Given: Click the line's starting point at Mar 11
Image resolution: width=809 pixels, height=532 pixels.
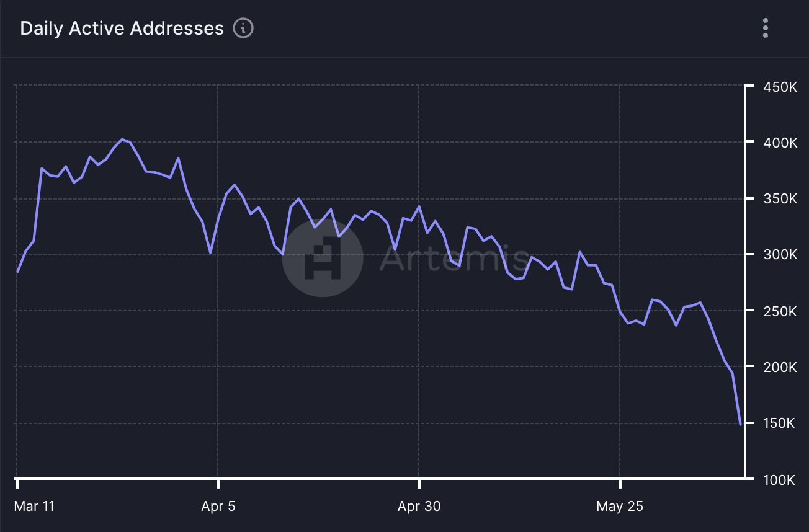Looking at the screenshot, I should [17, 272].
